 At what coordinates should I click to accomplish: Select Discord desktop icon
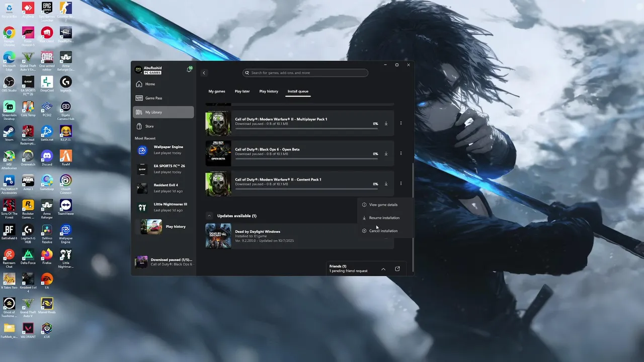(47, 159)
